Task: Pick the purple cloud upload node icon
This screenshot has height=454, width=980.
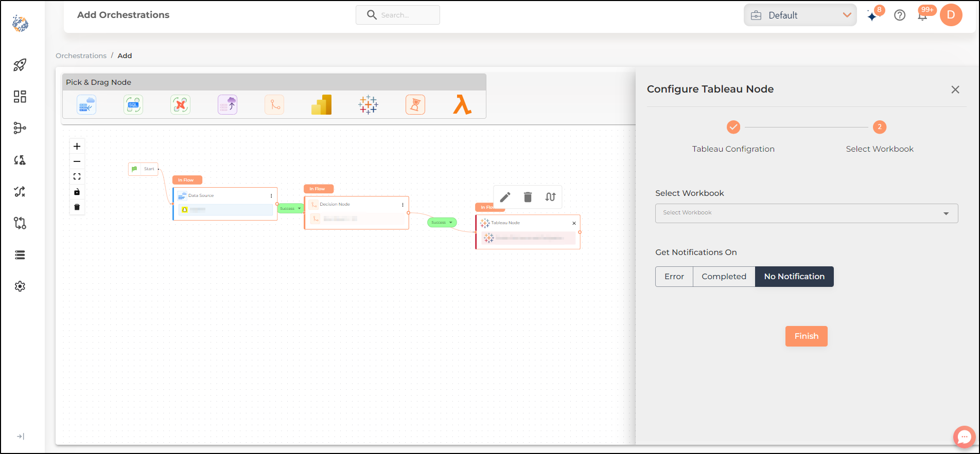Action: click(227, 105)
